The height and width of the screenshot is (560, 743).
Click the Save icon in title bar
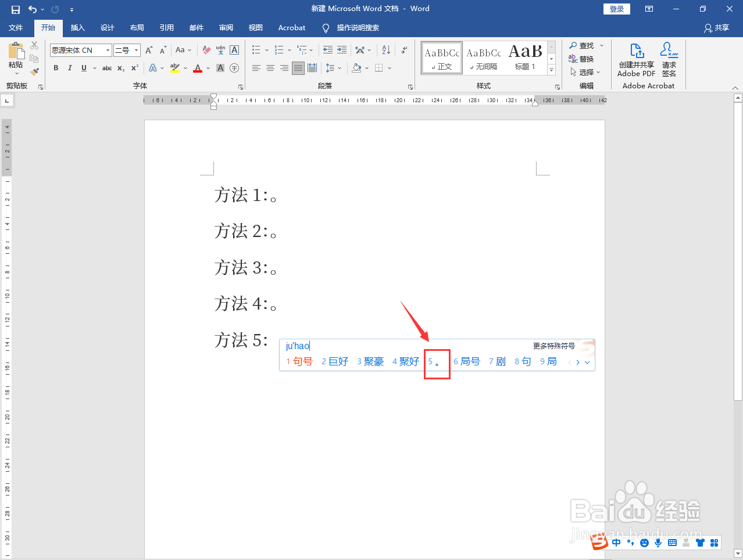(x=16, y=9)
